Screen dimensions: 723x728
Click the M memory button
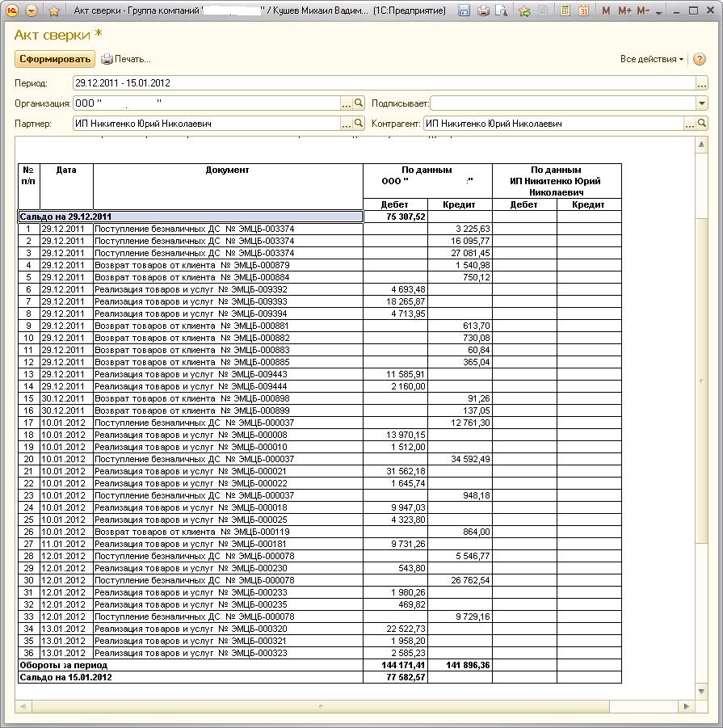pos(606,11)
